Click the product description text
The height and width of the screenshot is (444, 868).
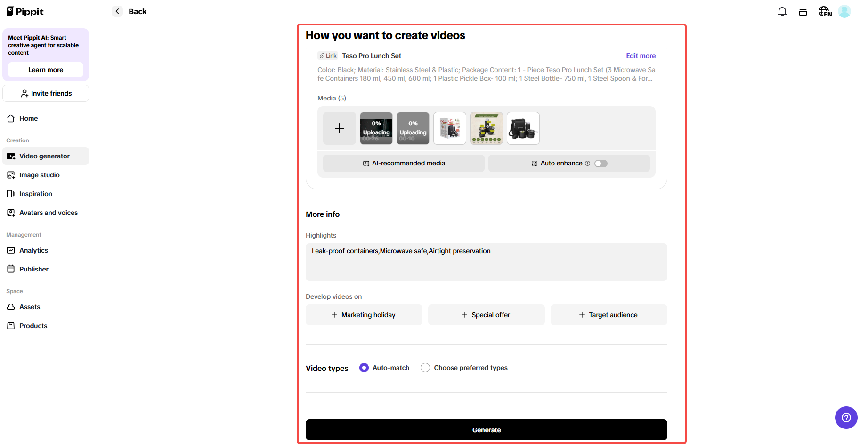pyautogui.click(x=487, y=74)
